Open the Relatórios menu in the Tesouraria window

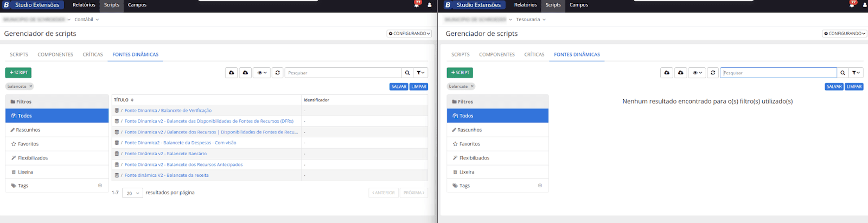(525, 5)
